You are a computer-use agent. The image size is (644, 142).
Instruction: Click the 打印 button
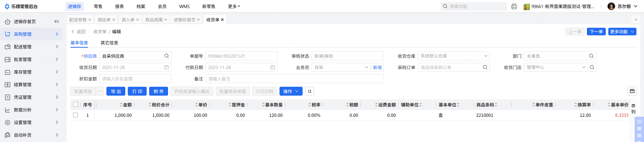[x=137, y=91]
